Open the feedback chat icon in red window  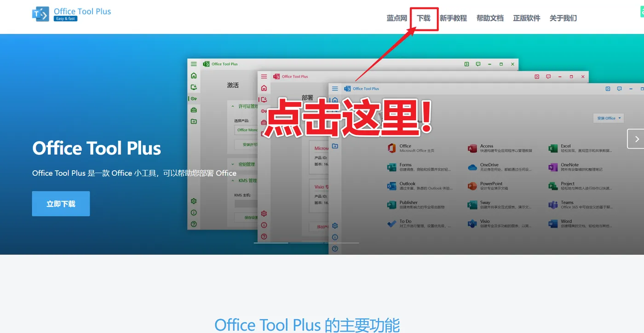[548, 77]
